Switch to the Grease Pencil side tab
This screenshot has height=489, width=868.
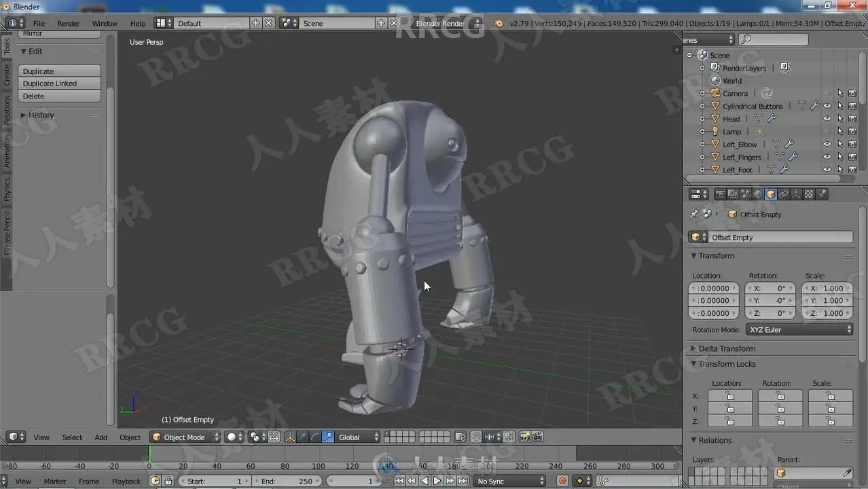click(x=7, y=233)
